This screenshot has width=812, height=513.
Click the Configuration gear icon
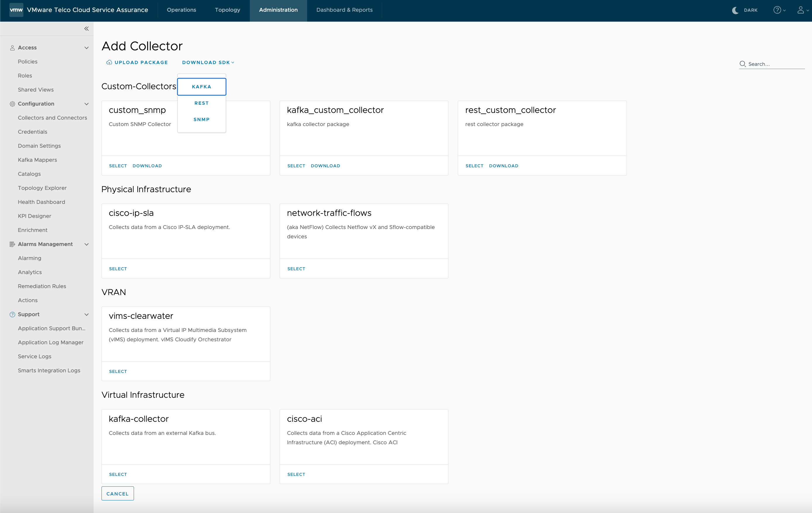point(13,104)
